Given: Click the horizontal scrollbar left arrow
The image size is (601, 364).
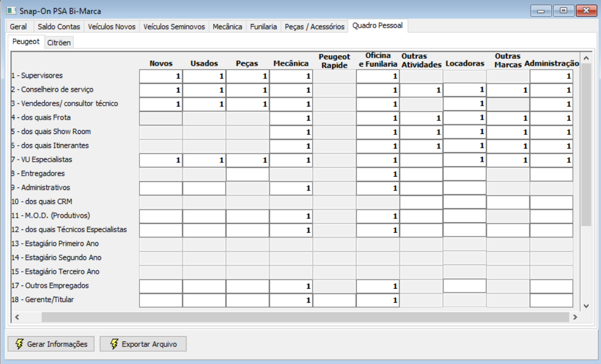Looking at the screenshot, I should [x=17, y=317].
